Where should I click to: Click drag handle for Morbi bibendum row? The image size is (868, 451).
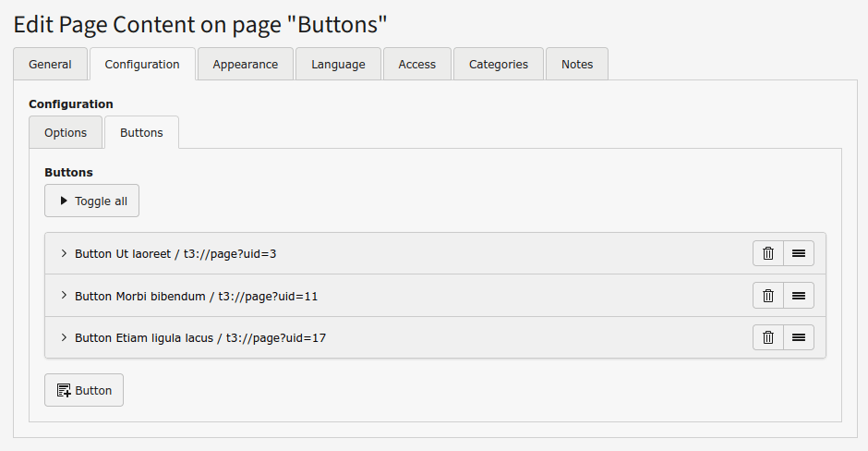point(799,296)
